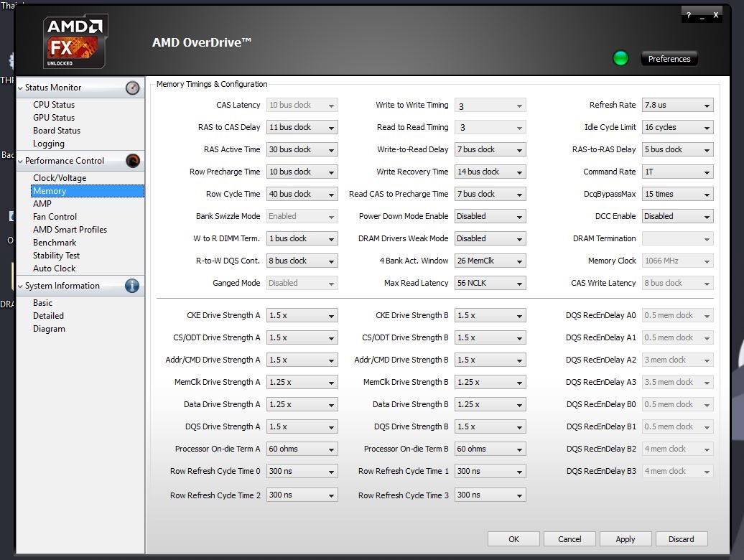Click the Cancel button

[569, 539]
